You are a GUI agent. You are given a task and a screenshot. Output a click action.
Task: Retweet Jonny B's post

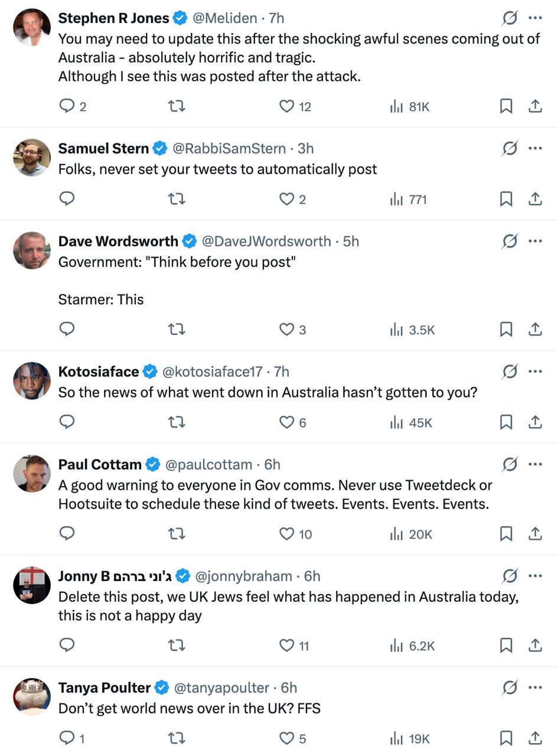tap(177, 646)
